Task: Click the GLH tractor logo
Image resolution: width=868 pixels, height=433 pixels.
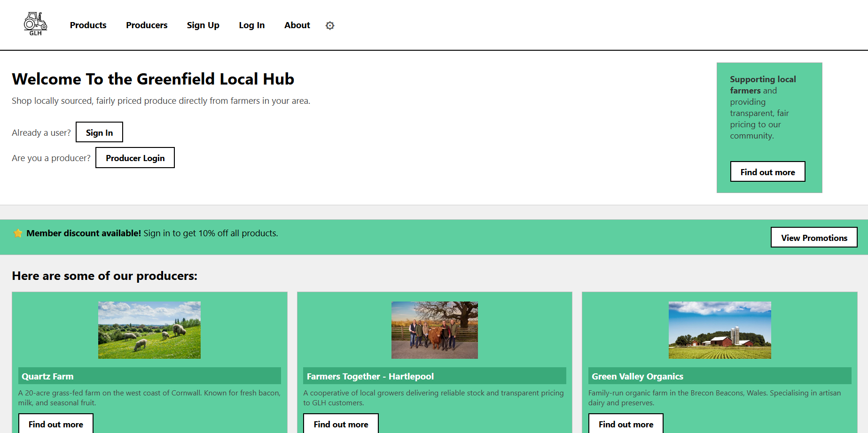Action: [36, 24]
